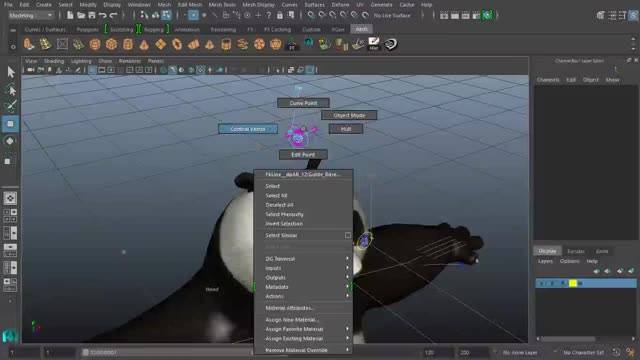640x360 pixels.
Task: Toggle the layer visibility box in Display layer
Action: pyautogui.click(x=542, y=283)
